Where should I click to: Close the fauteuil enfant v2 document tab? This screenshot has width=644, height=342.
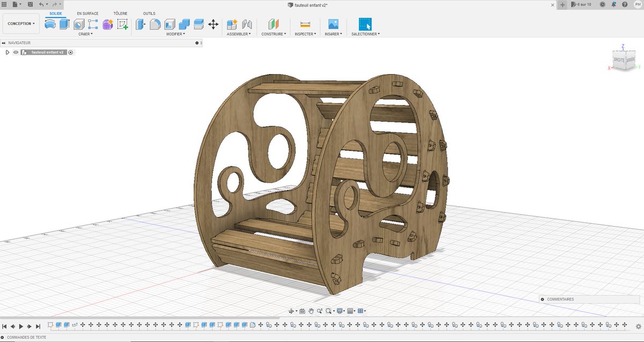[553, 4]
